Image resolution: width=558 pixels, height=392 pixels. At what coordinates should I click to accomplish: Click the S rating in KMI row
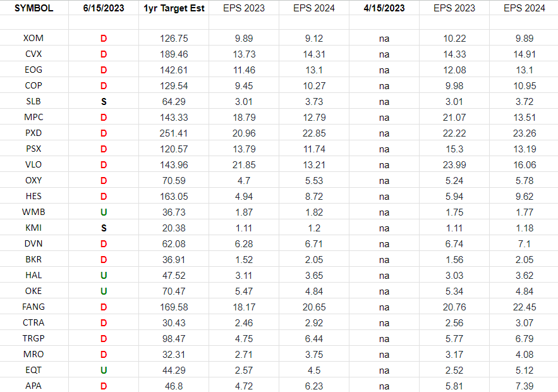click(104, 228)
